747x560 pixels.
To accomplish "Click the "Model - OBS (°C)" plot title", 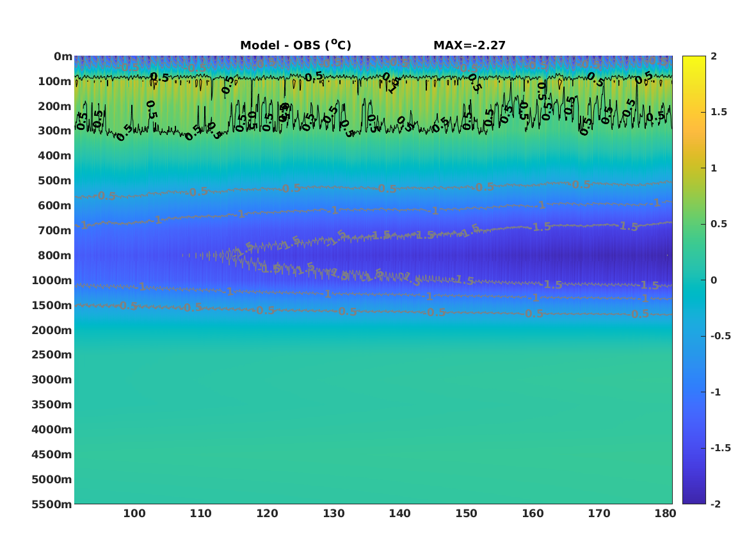I will 295,45.
